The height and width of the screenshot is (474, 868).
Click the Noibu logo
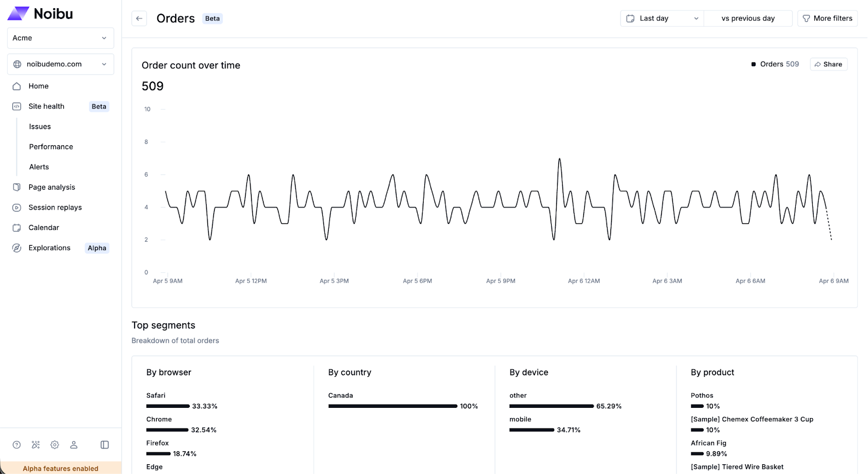(41, 14)
